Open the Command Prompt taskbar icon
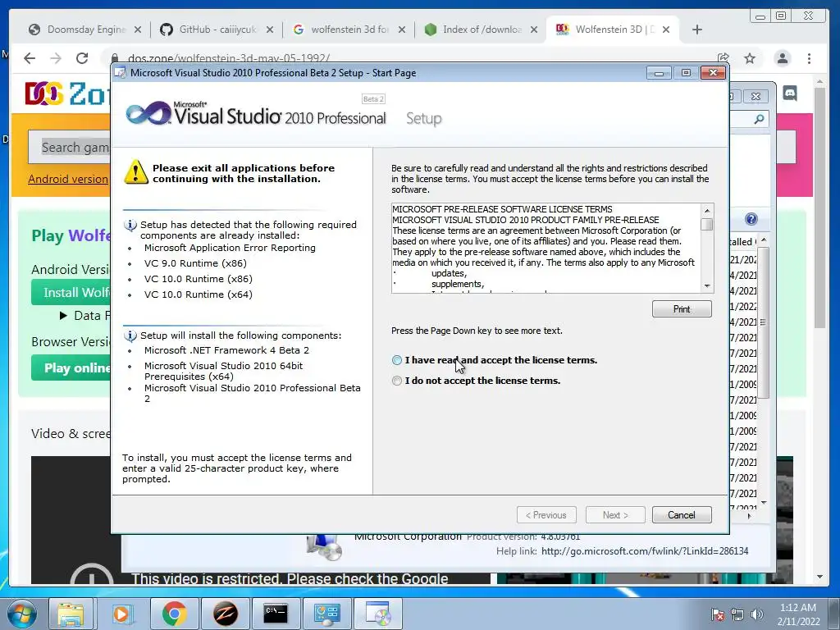This screenshot has width=840, height=630. pyautogui.click(x=276, y=614)
